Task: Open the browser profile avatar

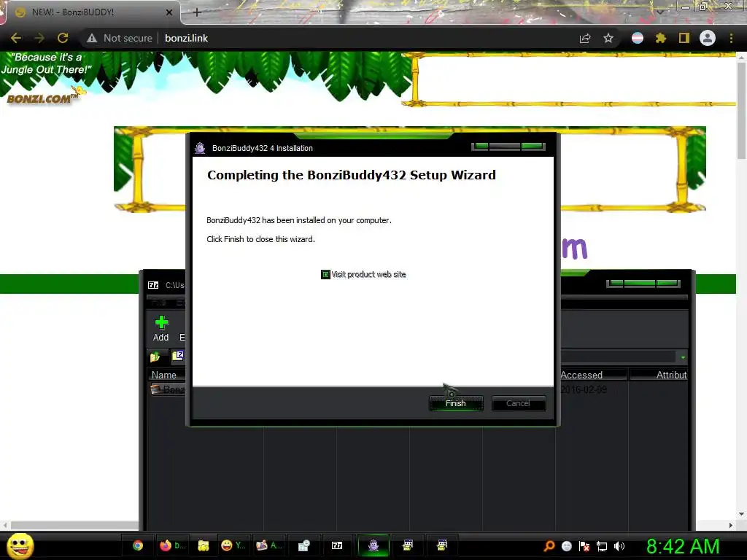Action: pyautogui.click(x=708, y=38)
